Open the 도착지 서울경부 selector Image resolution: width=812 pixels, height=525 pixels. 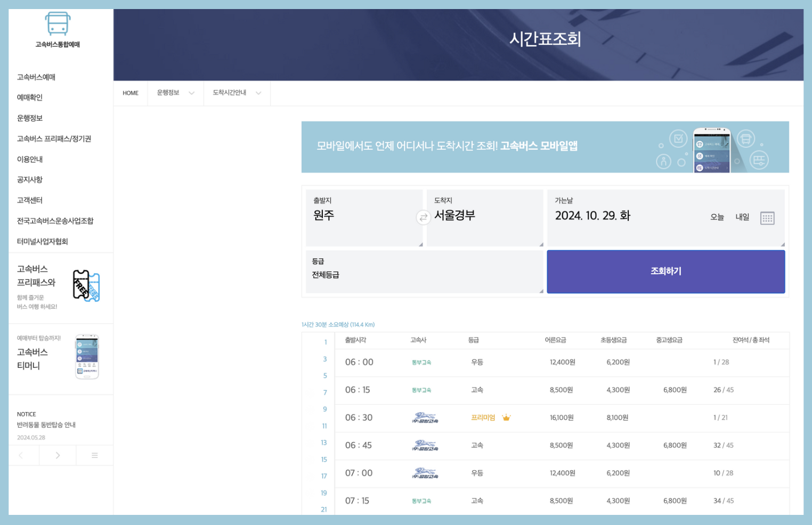[485, 218]
